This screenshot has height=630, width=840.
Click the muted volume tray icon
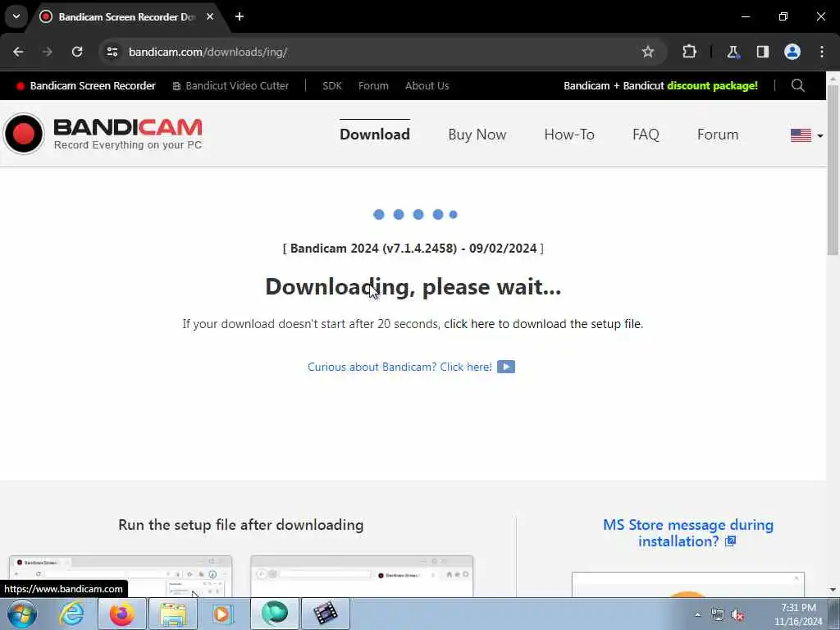click(x=737, y=615)
